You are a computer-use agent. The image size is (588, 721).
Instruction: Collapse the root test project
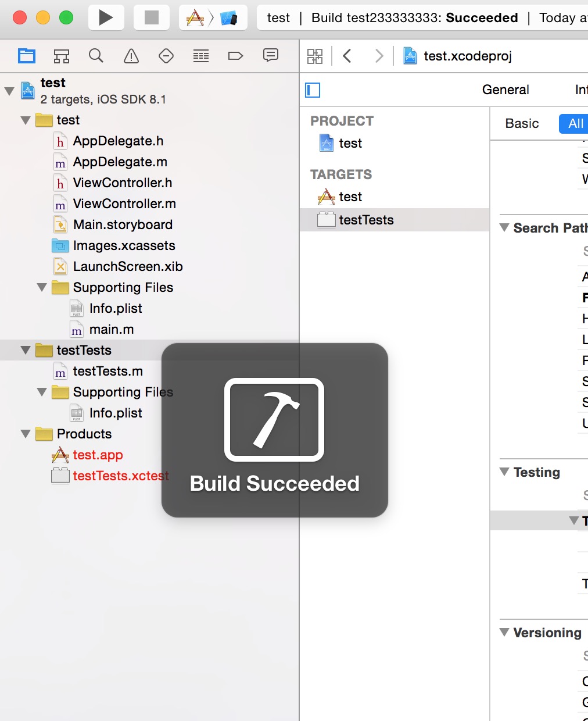pyautogui.click(x=9, y=91)
